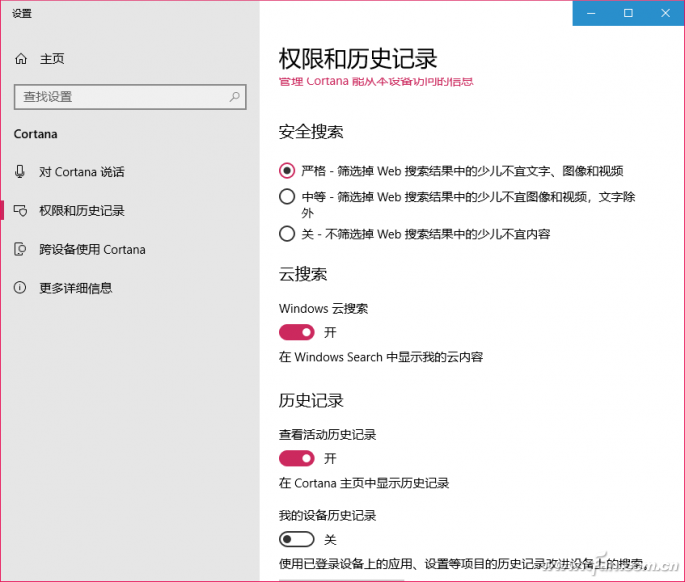Viewport: 685px width, 582px height.
Task: Click the microphone icon for 对 Cortana 说话
Action: [x=20, y=172]
